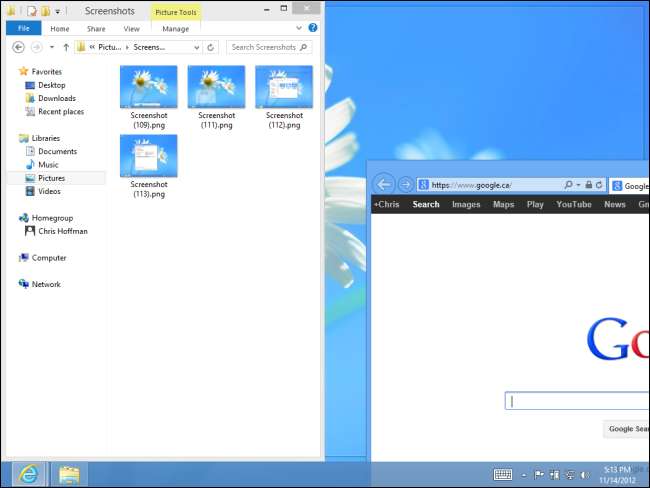
Task: Switch to the Home ribbon tab
Action: click(x=60, y=29)
